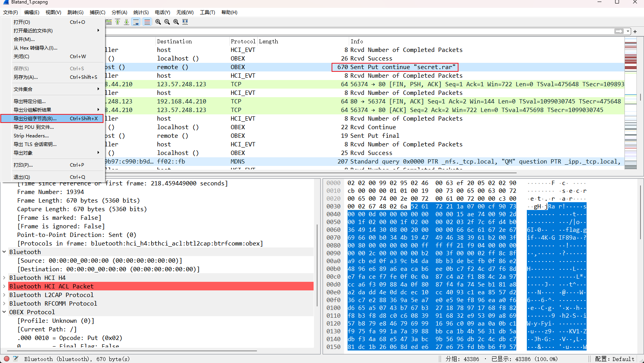
Task: Collapse the Bluetooth tree node
Action: [4, 252]
